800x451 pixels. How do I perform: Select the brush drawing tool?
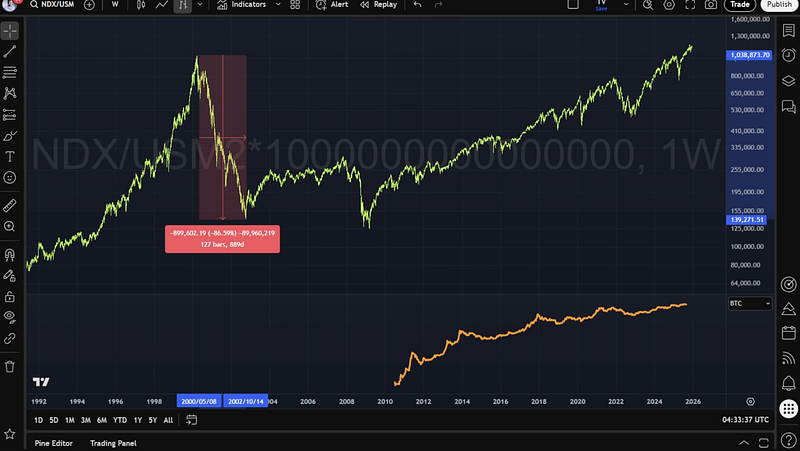click(x=10, y=136)
